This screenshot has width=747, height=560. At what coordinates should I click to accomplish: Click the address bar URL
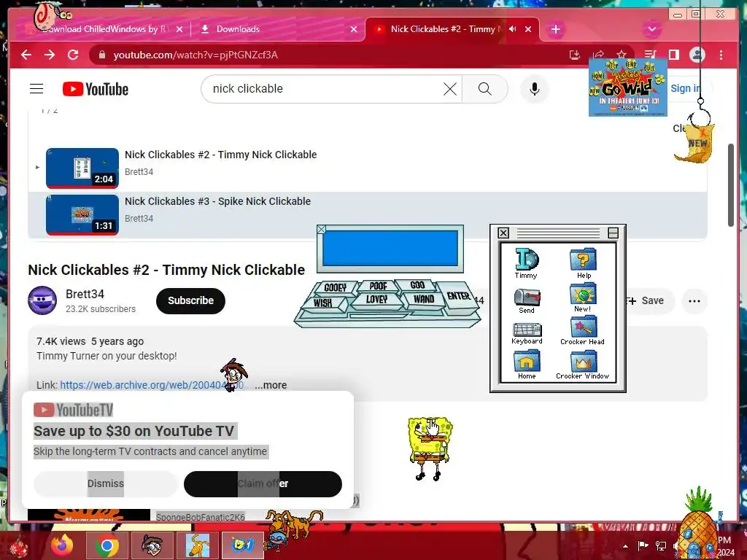click(x=196, y=55)
